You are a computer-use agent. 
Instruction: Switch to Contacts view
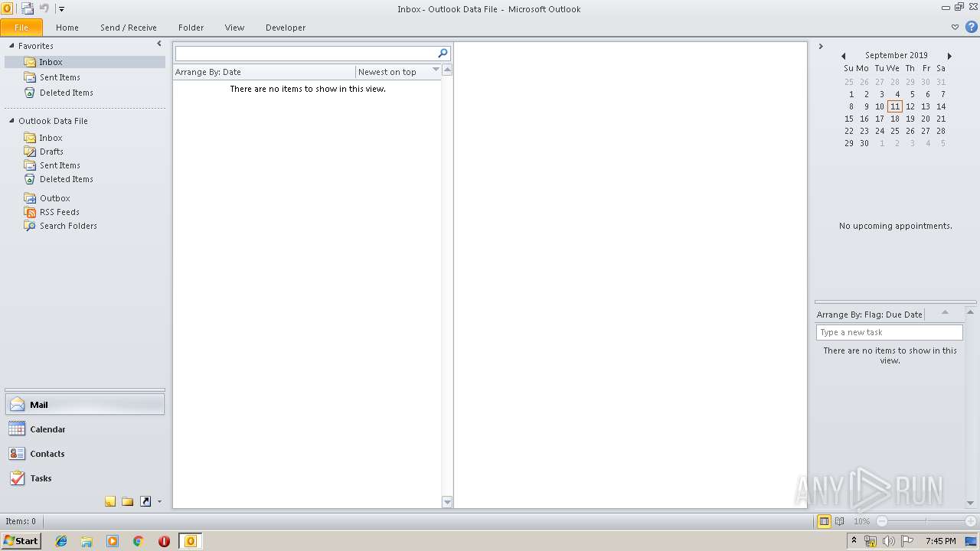85,454
